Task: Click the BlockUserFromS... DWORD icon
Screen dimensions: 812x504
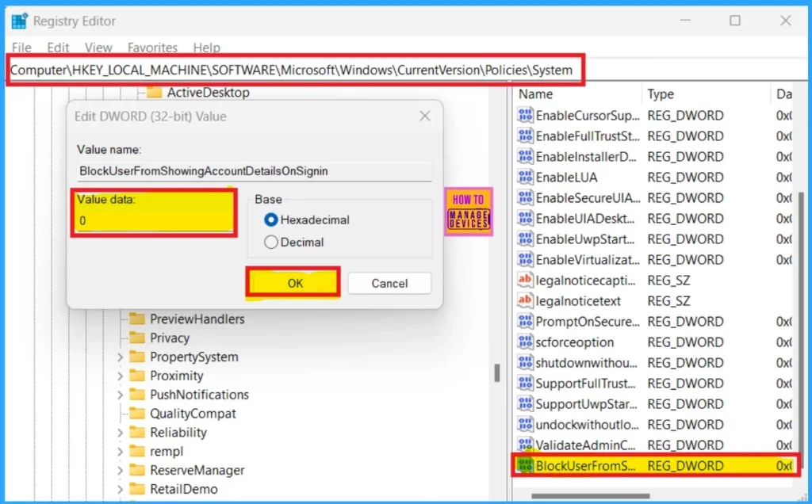Action: [x=525, y=466]
